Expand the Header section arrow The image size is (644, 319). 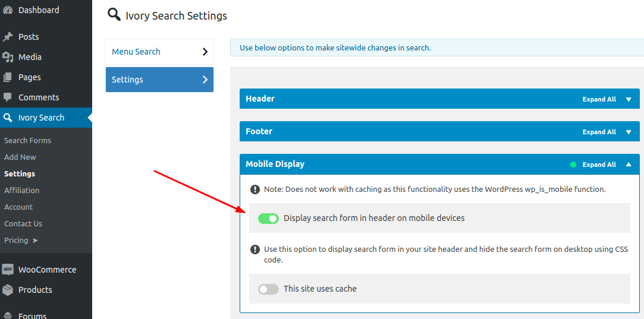[629, 99]
